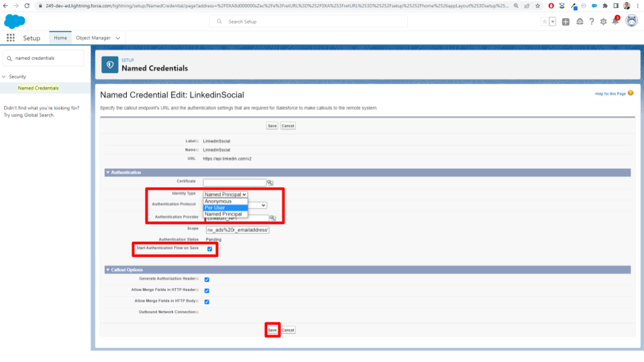The width and height of the screenshot is (644, 362).
Task: Click the Named Credentials shield icon
Action: pyautogui.click(x=109, y=65)
